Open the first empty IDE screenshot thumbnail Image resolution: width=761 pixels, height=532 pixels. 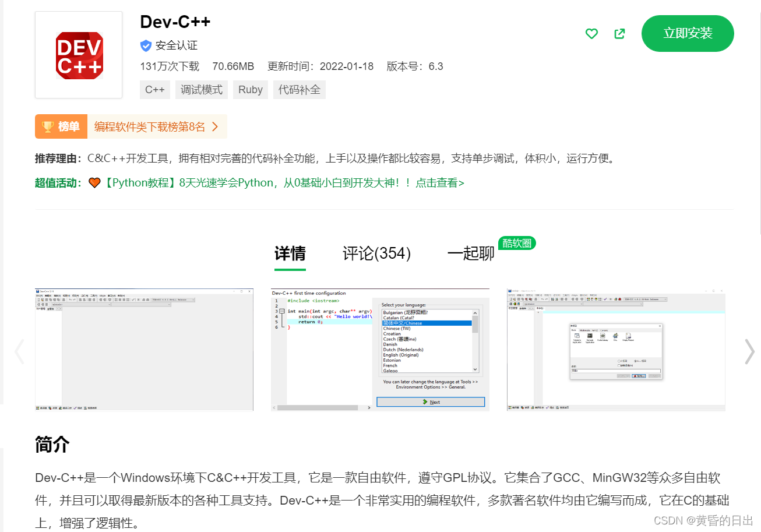(144, 349)
